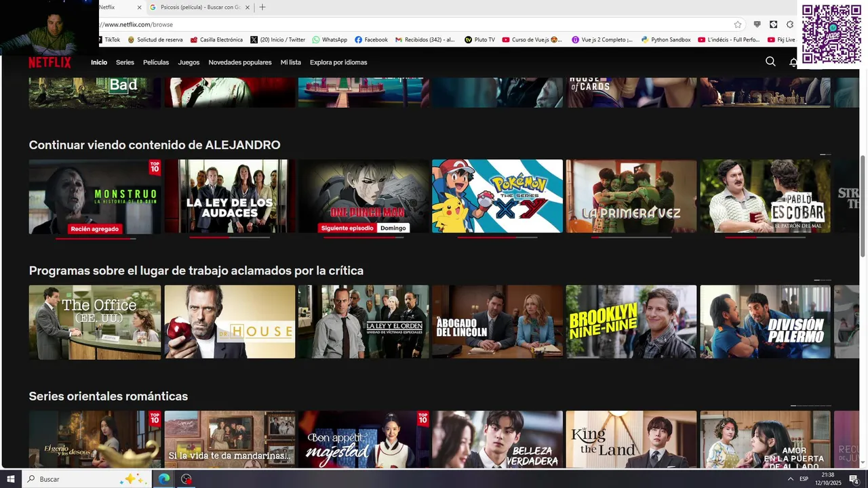The image size is (868, 488).
Task: Open the Pluto TV bookmark
Action: (479, 40)
